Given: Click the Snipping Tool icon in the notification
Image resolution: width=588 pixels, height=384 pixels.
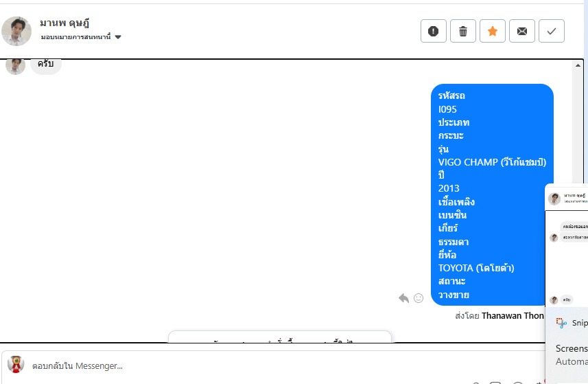Looking at the screenshot, I should [x=562, y=322].
